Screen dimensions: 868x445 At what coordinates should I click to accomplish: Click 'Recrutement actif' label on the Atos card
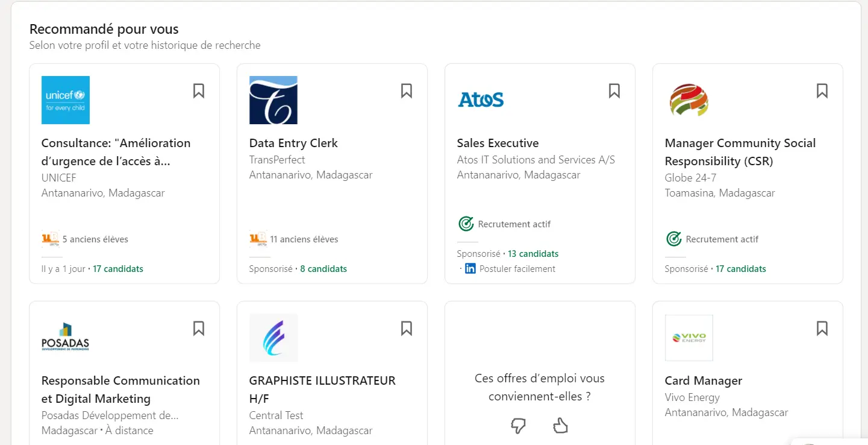(514, 224)
